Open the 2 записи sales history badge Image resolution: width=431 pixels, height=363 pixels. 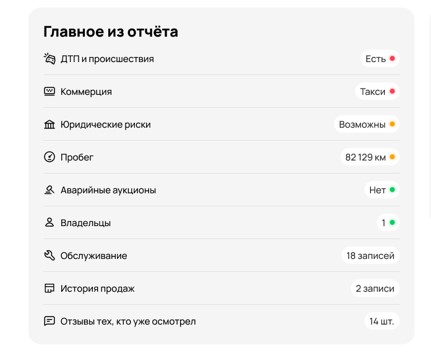[375, 288]
